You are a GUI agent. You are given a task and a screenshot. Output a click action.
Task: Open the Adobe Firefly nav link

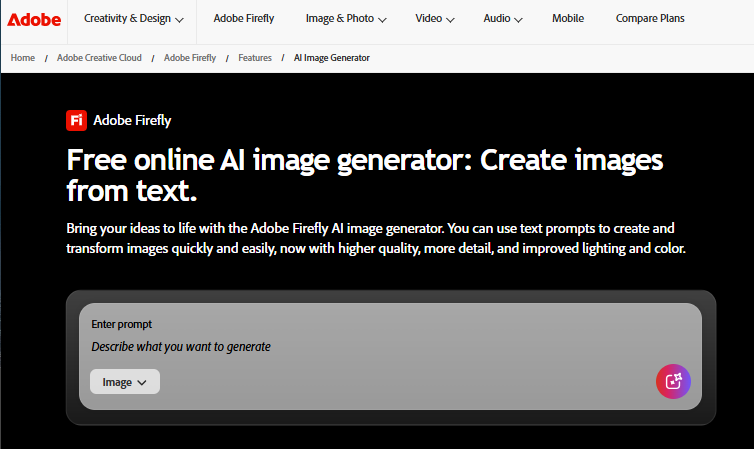click(244, 18)
